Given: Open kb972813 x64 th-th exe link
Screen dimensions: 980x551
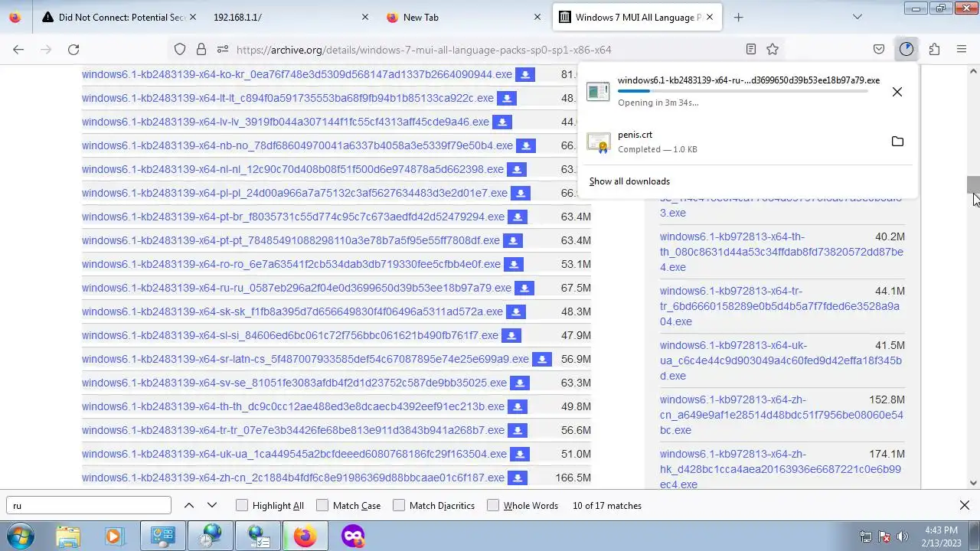Looking at the screenshot, I should tap(782, 252).
